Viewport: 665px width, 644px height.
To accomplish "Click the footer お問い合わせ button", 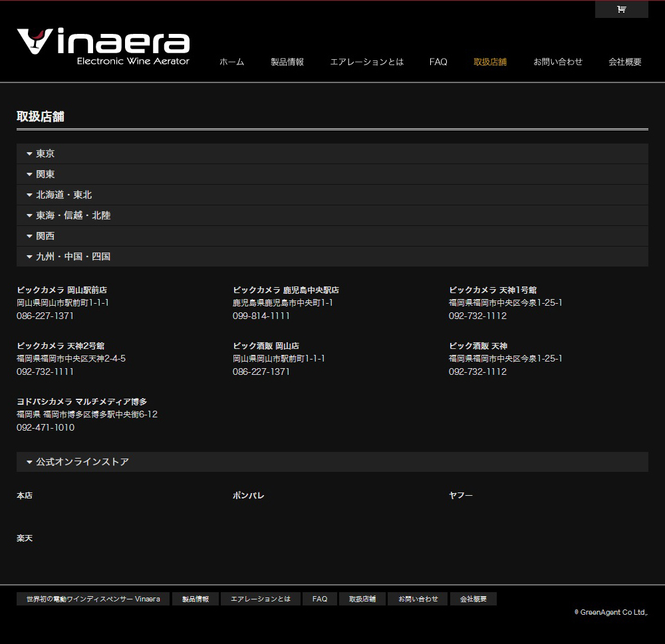I will tap(418, 599).
